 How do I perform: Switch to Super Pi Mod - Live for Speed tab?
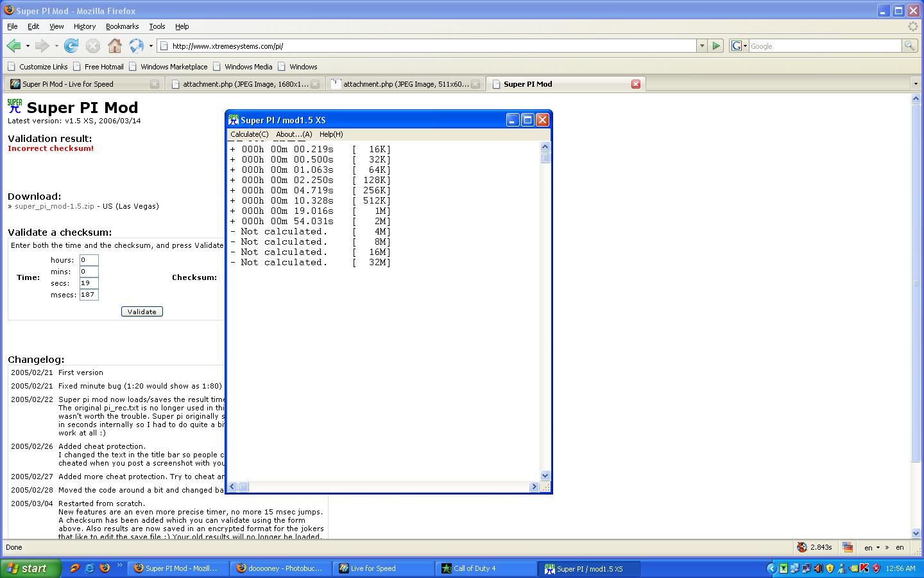click(x=83, y=84)
